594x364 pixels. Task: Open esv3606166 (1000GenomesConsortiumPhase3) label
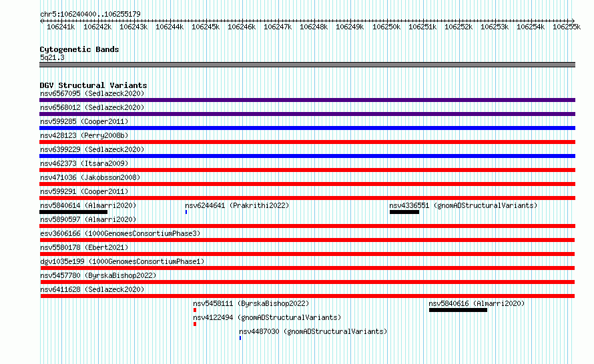120,233
